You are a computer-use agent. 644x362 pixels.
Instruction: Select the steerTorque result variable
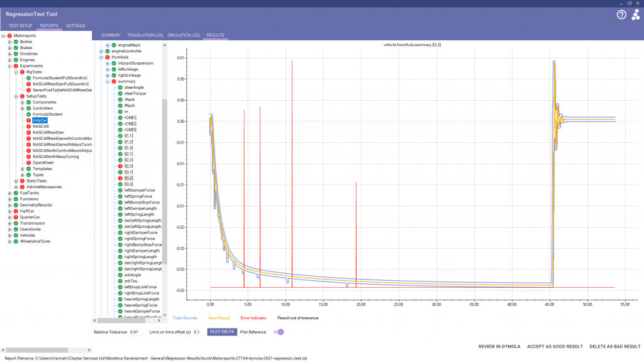tap(135, 94)
